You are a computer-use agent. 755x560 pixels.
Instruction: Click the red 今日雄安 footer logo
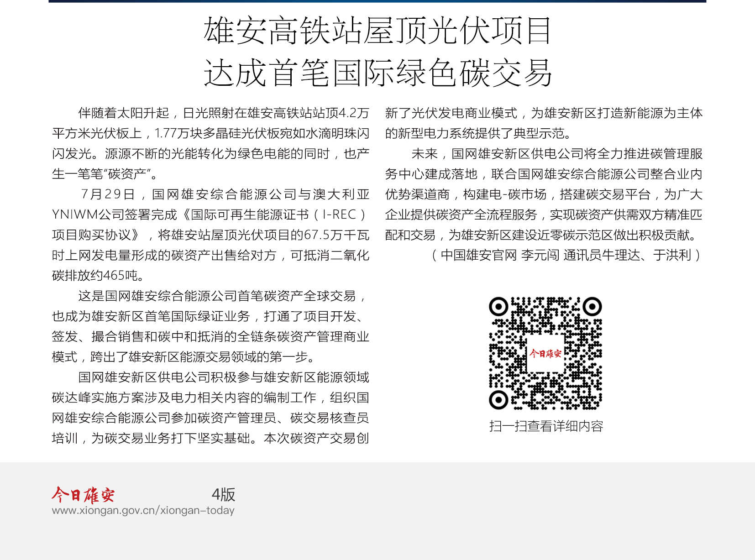click(x=83, y=494)
